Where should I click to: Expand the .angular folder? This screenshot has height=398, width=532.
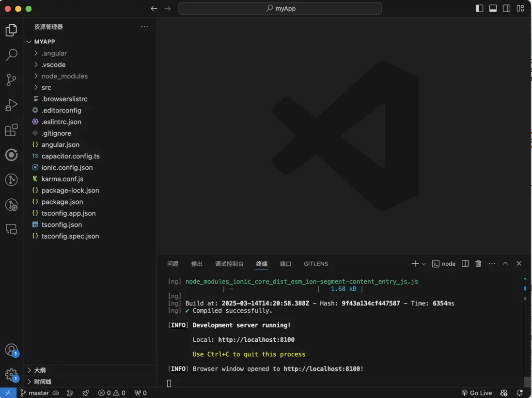91,53
